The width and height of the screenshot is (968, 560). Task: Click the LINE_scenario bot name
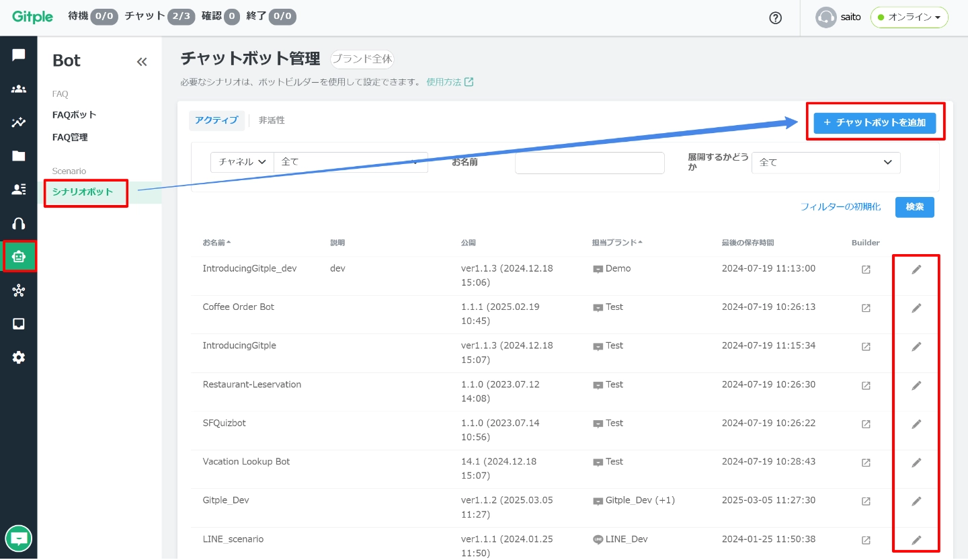click(x=233, y=539)
